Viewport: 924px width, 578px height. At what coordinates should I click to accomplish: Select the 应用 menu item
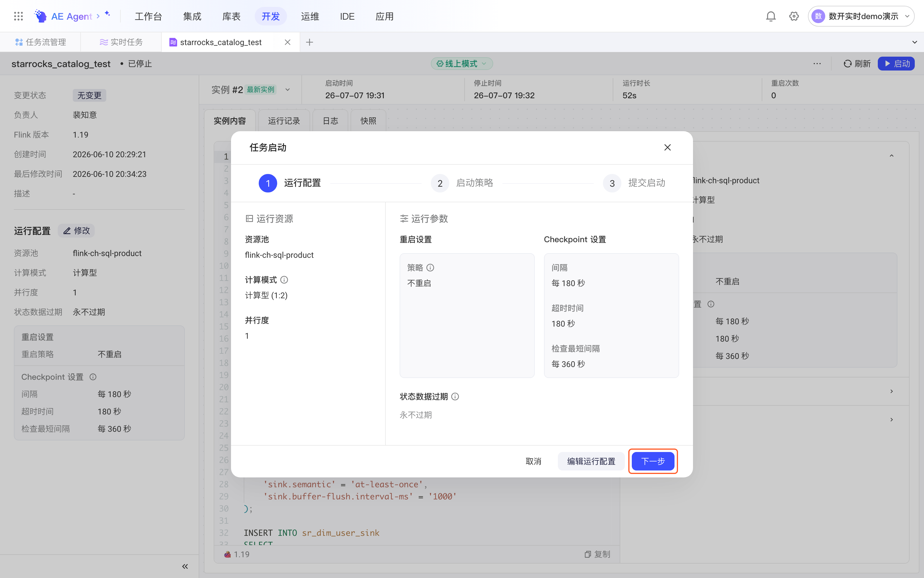[x=385, y=16]
